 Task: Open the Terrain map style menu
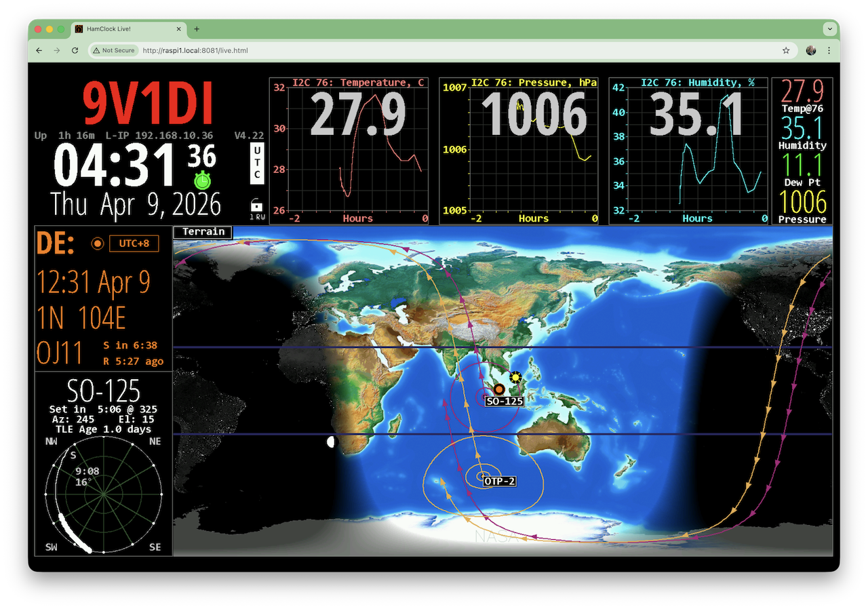(x=203, y=232)
